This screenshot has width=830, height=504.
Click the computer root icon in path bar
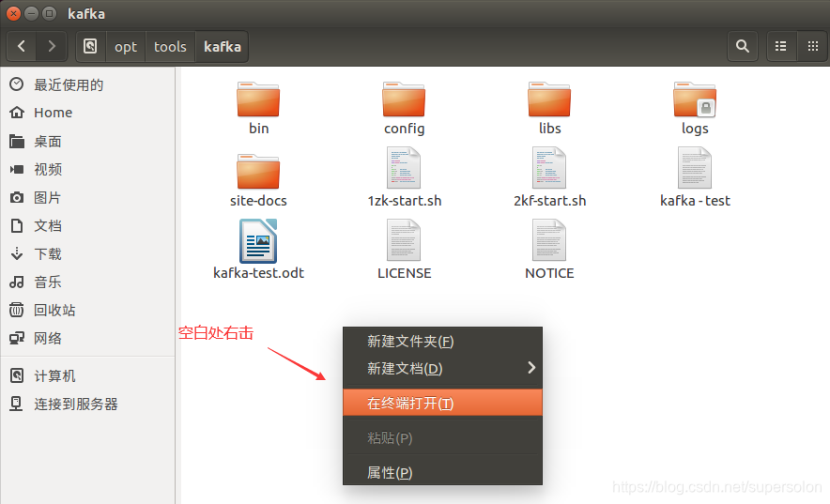90,47
